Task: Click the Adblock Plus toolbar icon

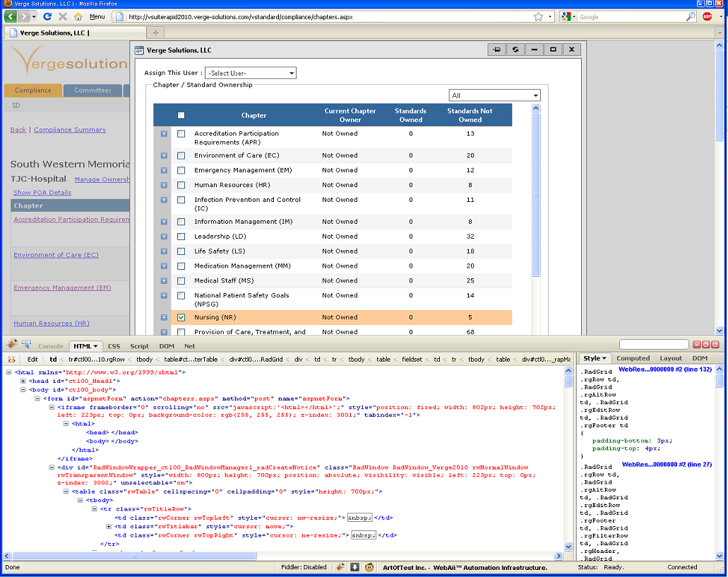Action: pos(707,16)
